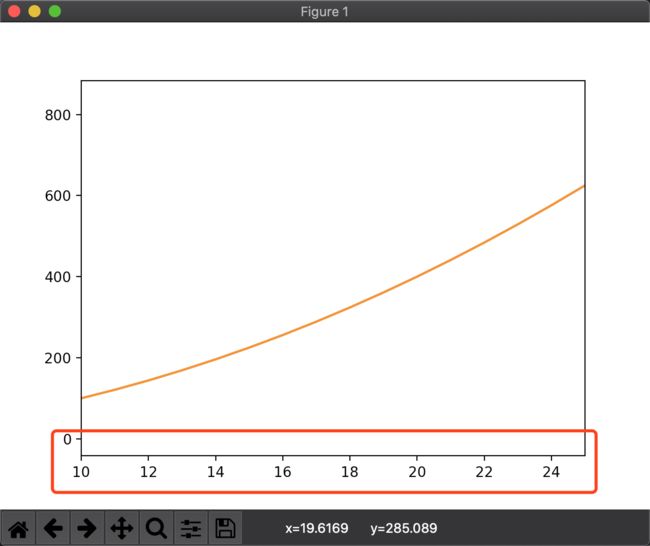
Task: Click the x-axis label 16
Action: [x=283, y=472]
